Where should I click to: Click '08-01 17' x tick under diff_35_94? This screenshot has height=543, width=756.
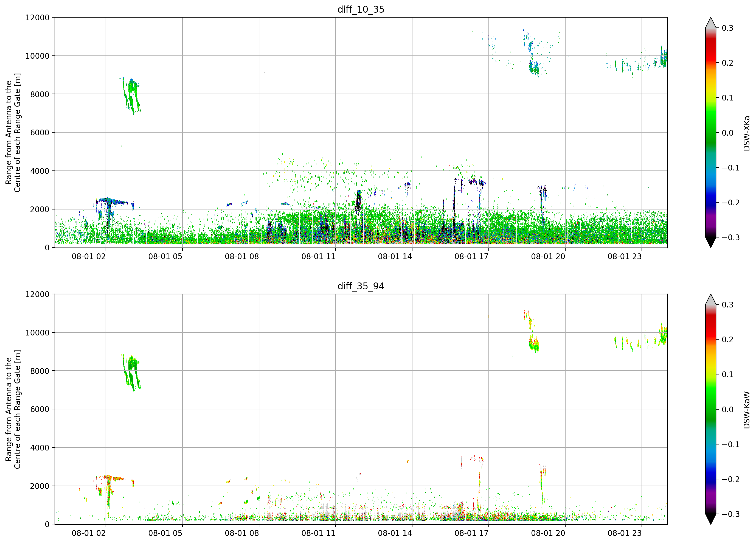472,533
